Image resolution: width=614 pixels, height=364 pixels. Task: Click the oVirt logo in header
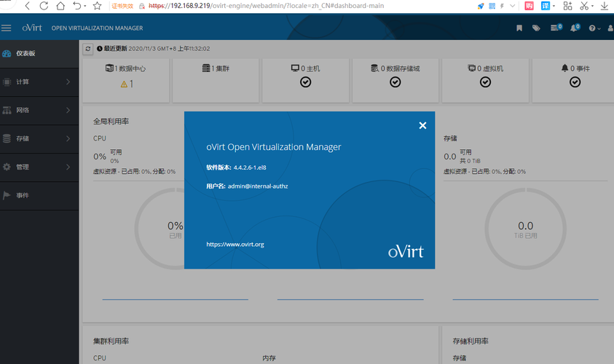[32, 28]
